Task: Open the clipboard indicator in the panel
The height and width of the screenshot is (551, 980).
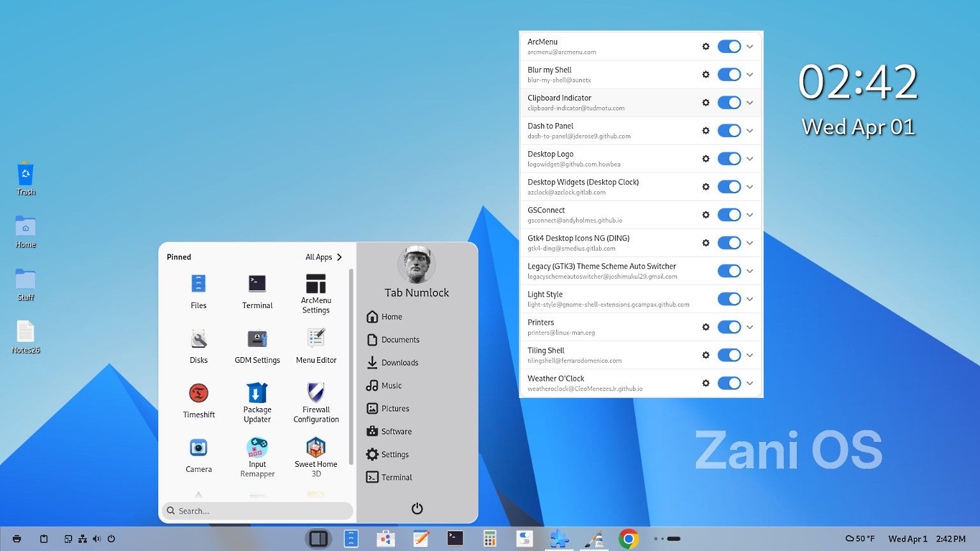Action: [x=44, y=539]
